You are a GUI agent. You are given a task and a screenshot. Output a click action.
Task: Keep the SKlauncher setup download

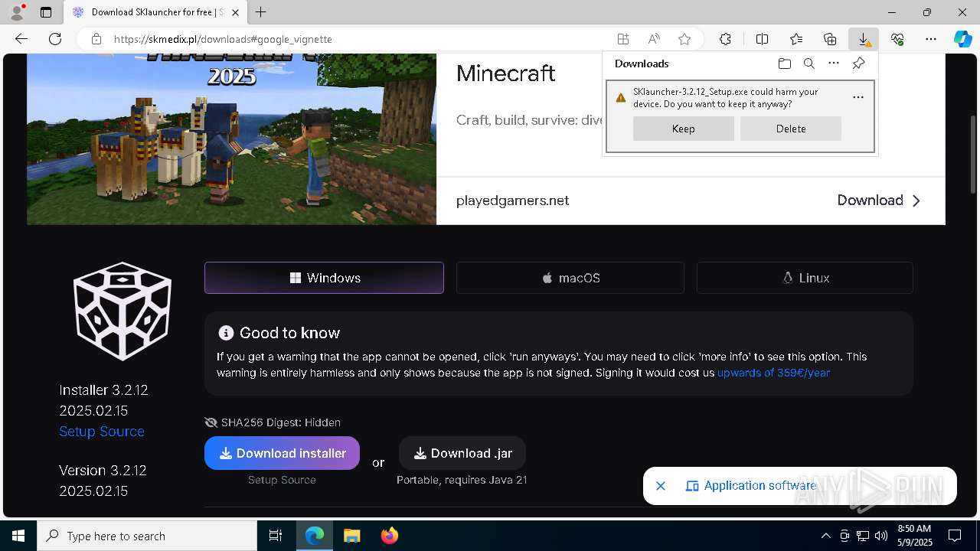[684, 129]
